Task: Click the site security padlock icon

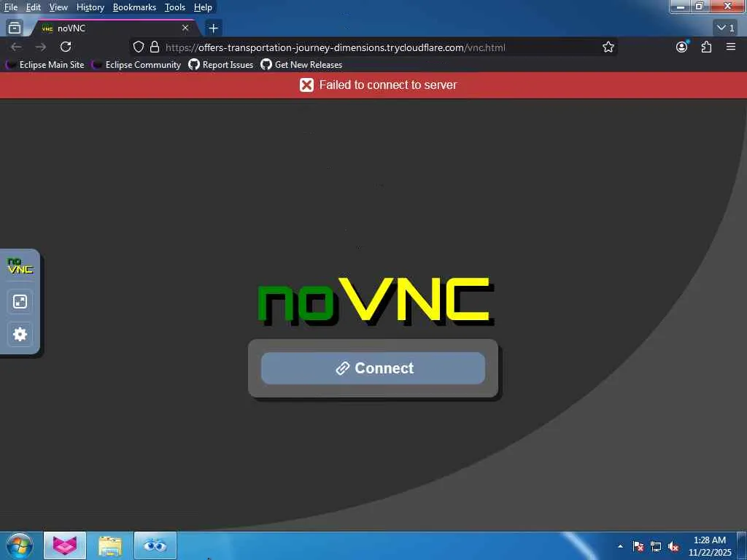Action: pyautogui.click(x=155, y=47)
